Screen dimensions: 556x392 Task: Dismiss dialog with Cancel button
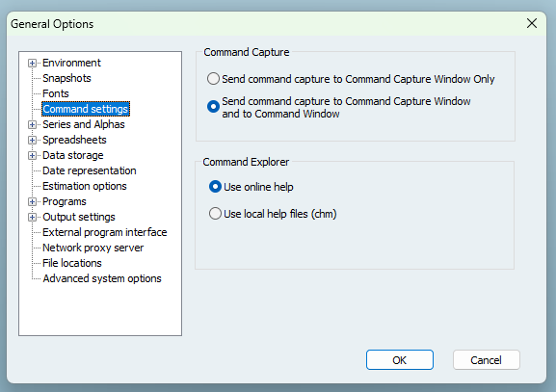(487, 360)
